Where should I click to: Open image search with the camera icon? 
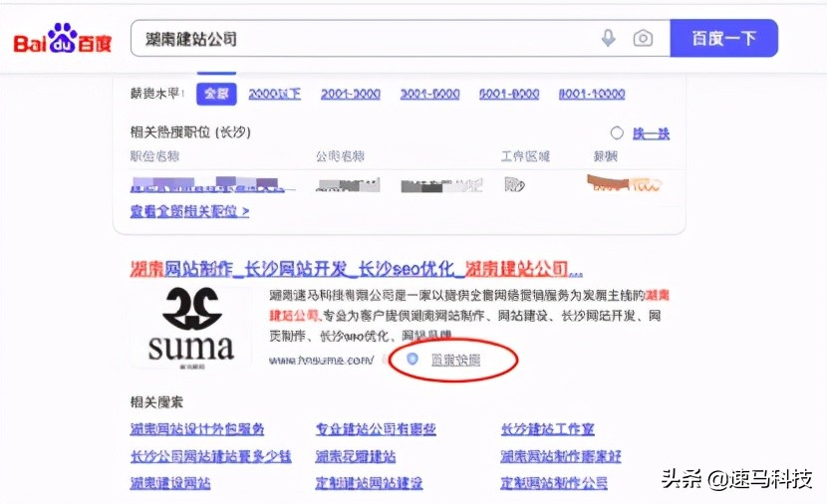click(x=643, y=38)
